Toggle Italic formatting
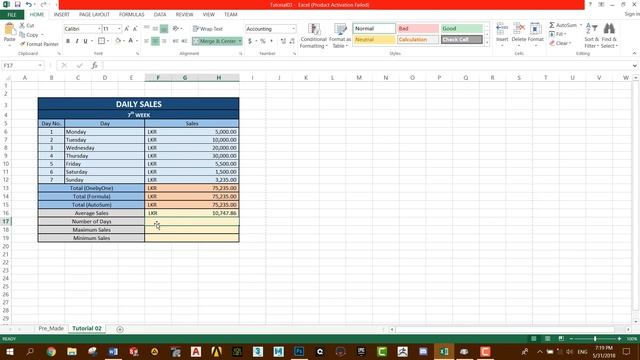 coord(77,41)
